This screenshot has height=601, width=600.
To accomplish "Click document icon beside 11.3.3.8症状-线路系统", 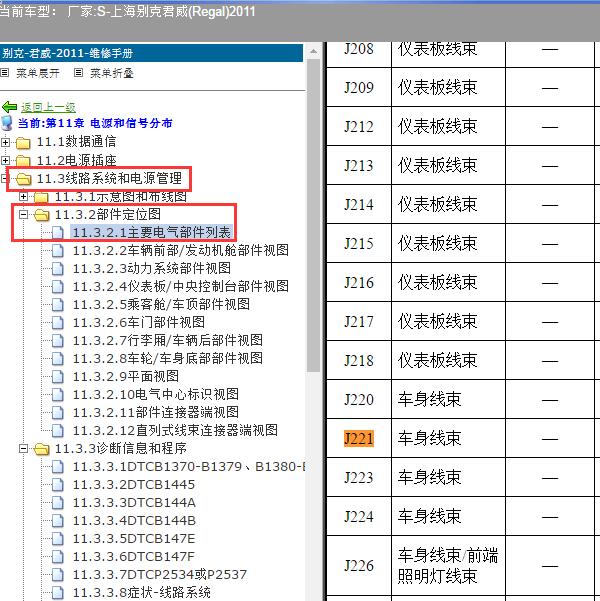I will 58,593.
